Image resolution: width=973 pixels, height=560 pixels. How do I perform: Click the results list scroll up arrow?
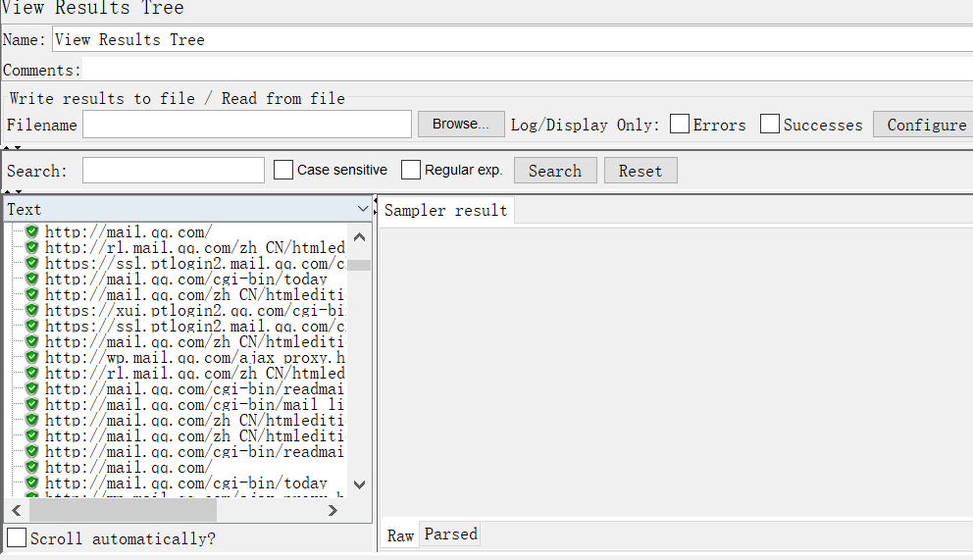[x=359, y=236]
